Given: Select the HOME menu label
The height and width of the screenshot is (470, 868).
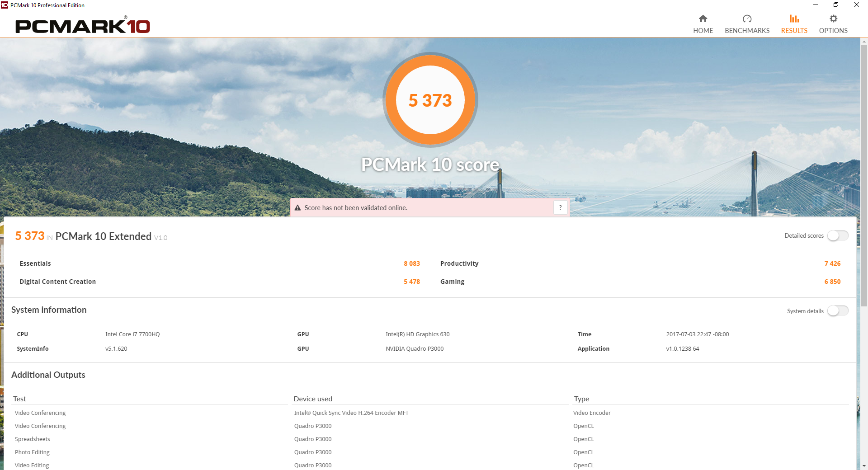Looking at the screenshot, I should click(703, 31).
